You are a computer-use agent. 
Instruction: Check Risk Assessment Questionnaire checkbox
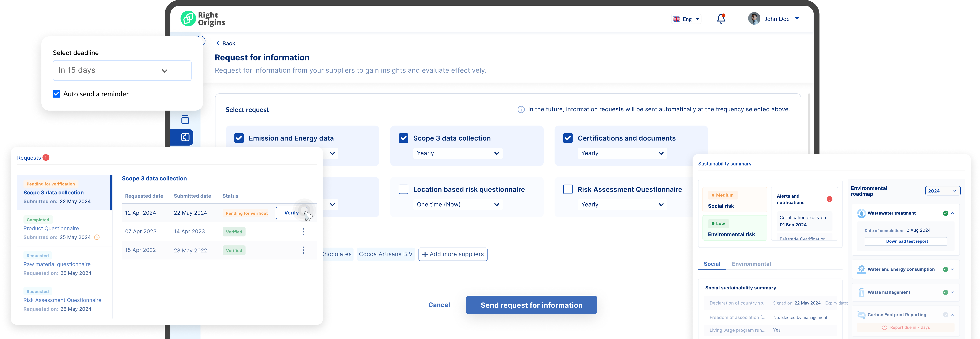click(x=568, y=189)
